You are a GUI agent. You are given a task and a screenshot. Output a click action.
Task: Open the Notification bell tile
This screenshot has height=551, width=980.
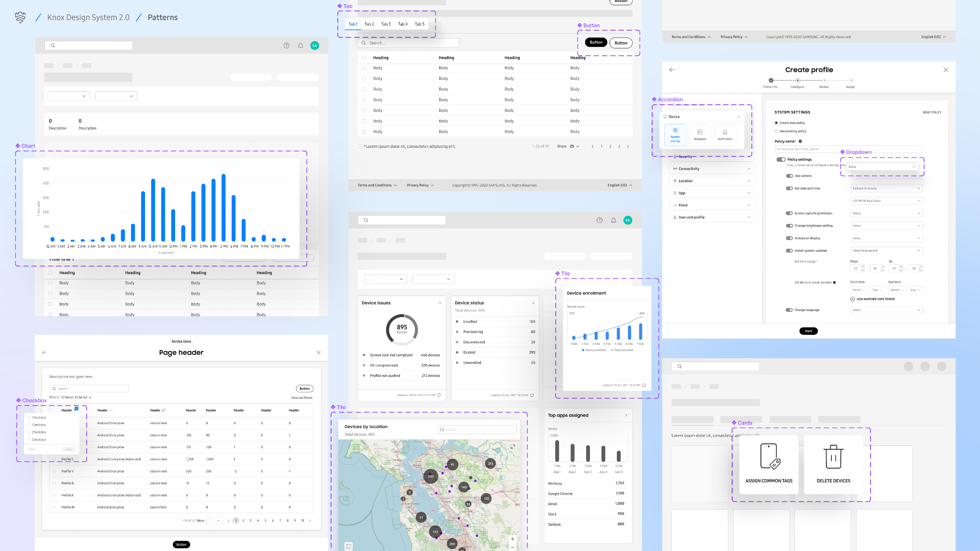(725, 134)
